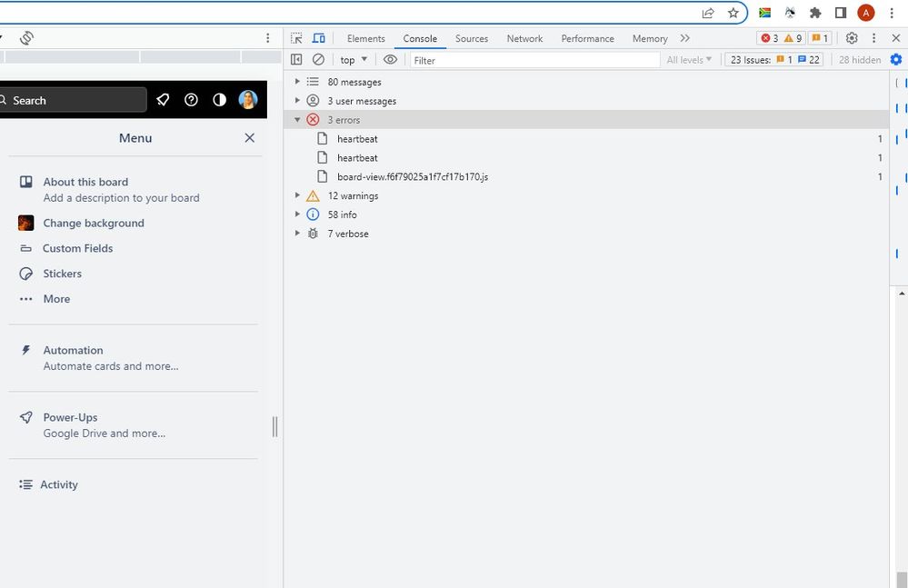Open the Network tab

pos(524,38)
